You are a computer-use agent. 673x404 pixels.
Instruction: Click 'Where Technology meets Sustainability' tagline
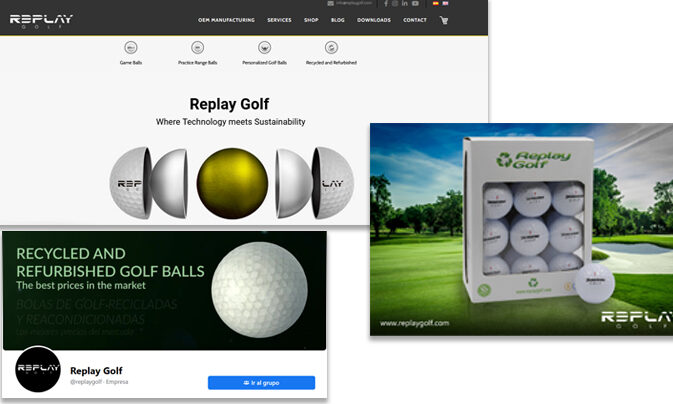coord(230,122)
